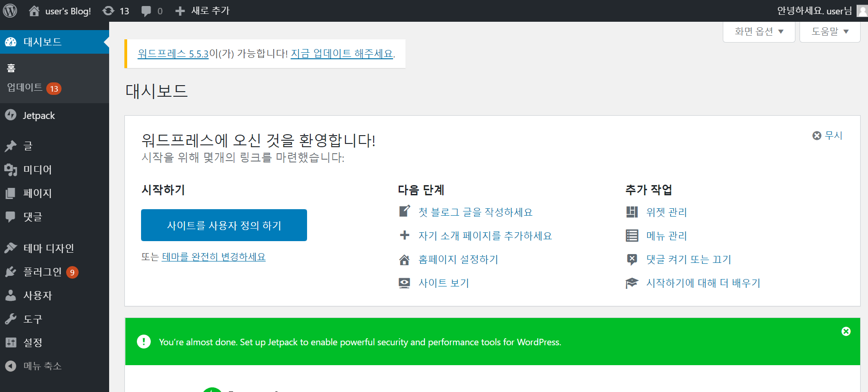The image size is (868, 392).
Task: Click the 사이트를 사용자 정의 하기 button
Action: [224, 225]
